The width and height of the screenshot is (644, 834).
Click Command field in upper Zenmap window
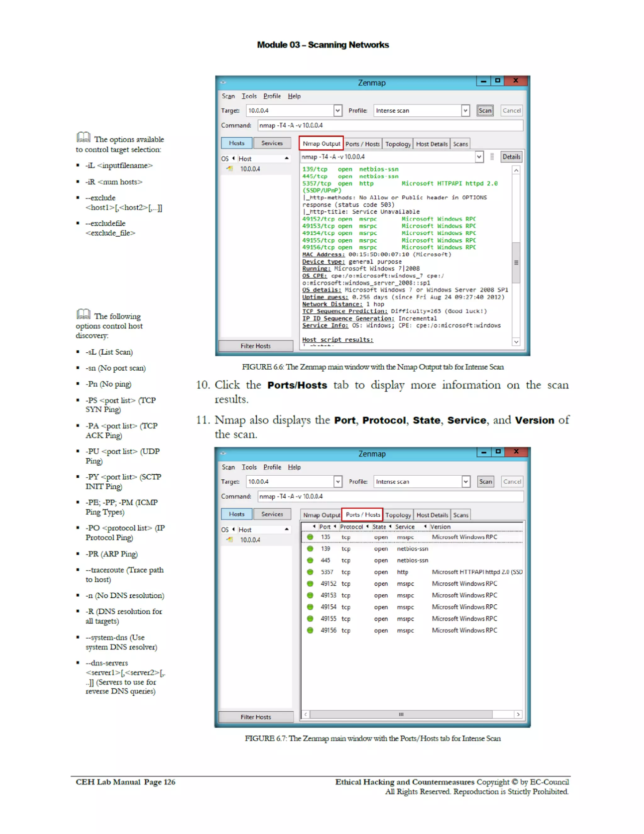pos(390,125)
